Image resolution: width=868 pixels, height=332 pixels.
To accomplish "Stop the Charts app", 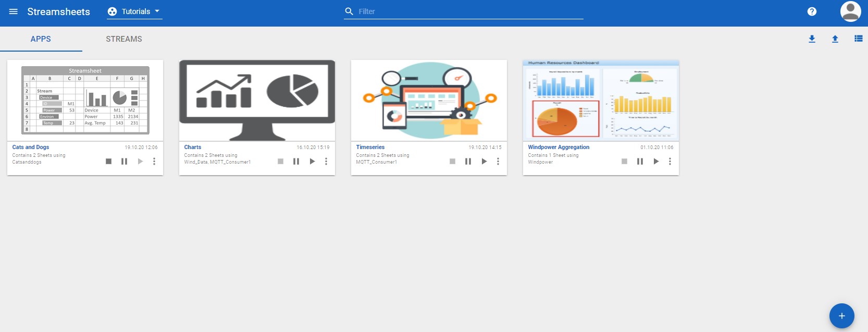I will (x=280, y=162).
